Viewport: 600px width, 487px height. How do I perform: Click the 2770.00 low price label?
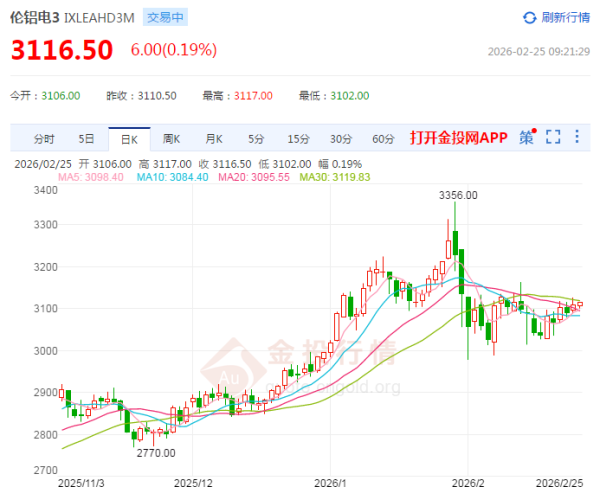156,453
